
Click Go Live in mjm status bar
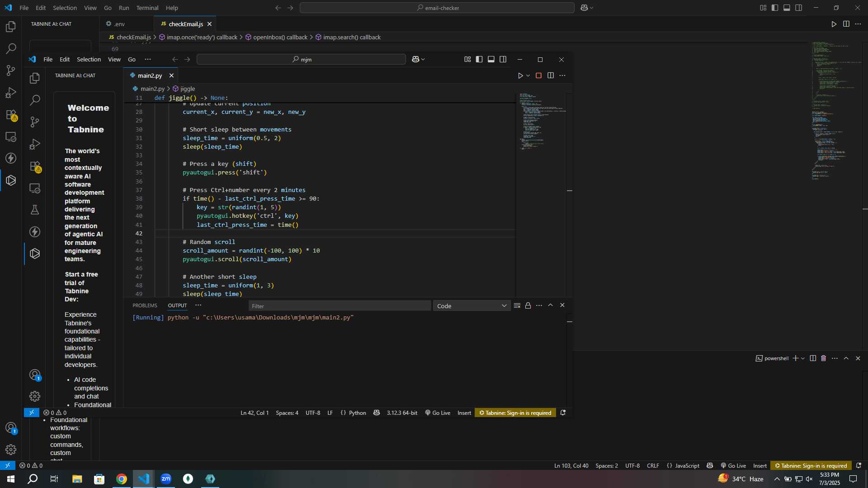coord(438,413)
